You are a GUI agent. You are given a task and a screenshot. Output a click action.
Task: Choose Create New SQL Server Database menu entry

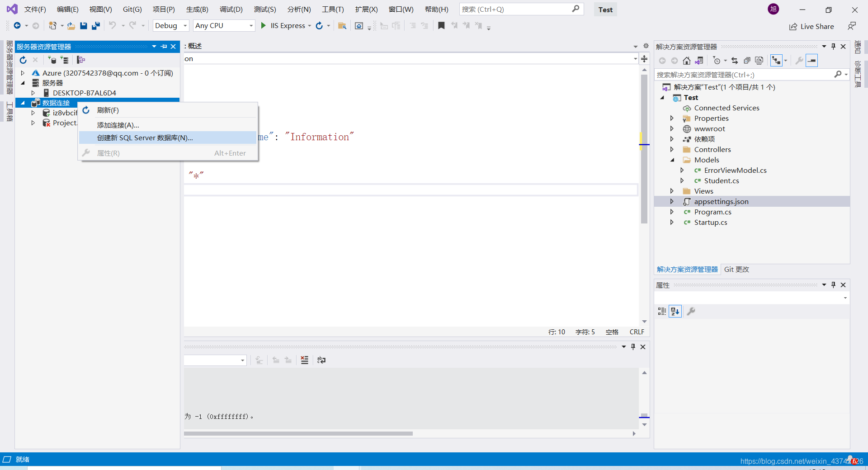168,138
